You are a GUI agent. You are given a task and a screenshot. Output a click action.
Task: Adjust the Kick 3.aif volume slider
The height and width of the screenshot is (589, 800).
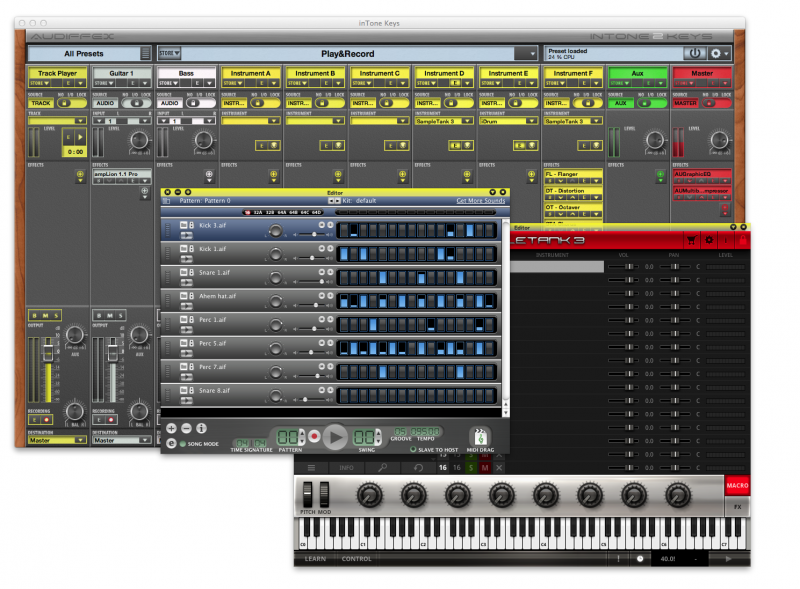(314, 234)
